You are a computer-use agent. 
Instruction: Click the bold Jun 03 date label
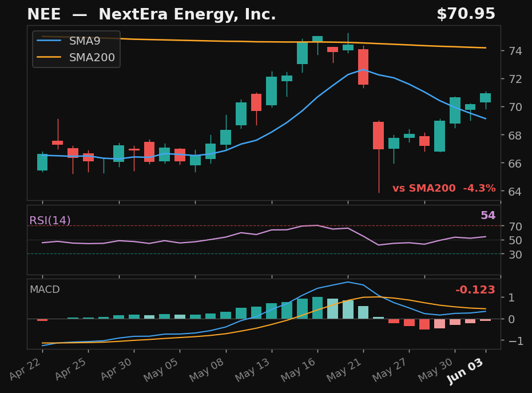pyautogui.click(x=466, y=371)
